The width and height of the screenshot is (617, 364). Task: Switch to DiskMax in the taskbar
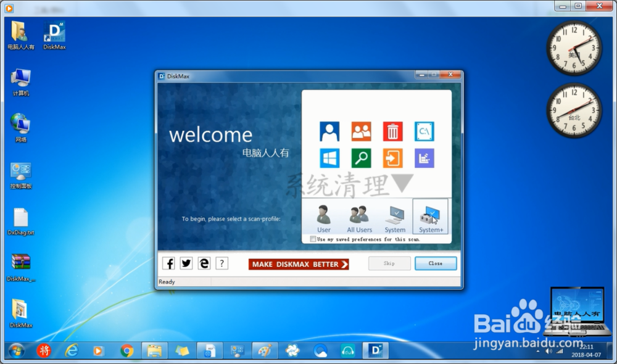coord(375,350)
